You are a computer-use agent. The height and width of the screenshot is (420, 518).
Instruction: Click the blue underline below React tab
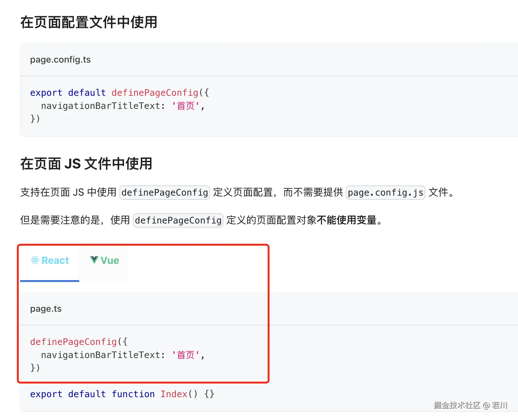[49, 281]
